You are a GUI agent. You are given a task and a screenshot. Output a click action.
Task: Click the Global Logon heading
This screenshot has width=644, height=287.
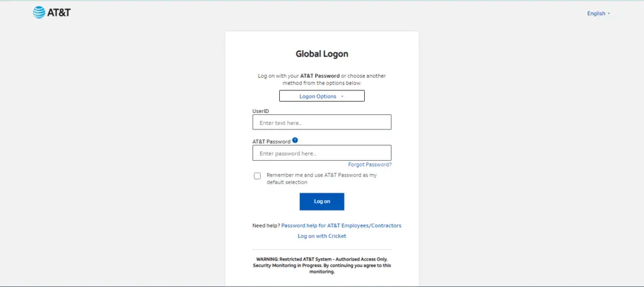click(321, 54)
